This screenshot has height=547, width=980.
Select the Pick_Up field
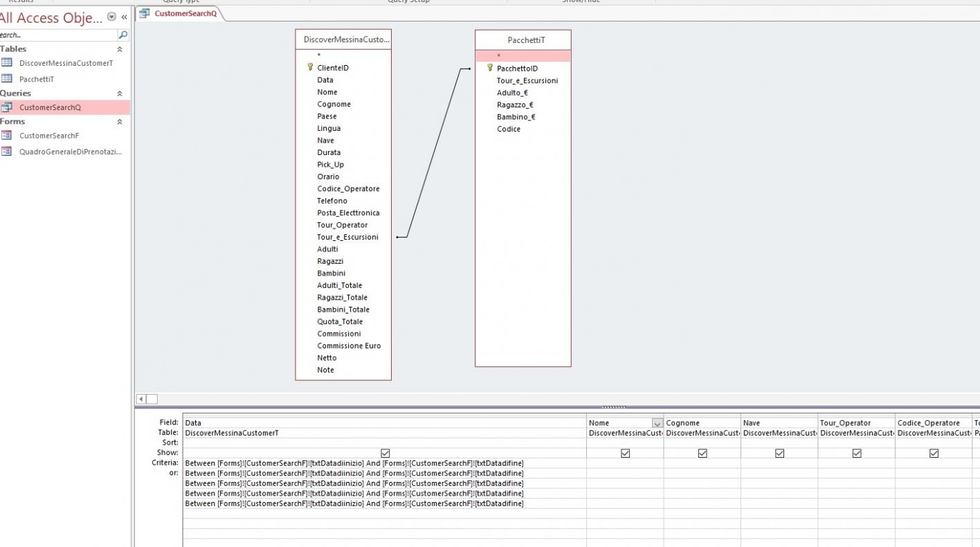[330, 165]
